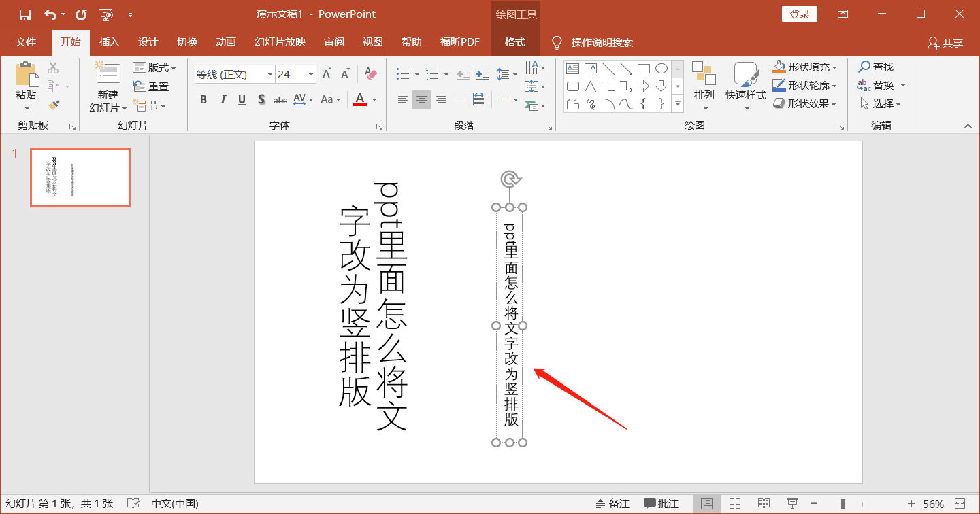Open Shape Fill (形状填充) color menu

tap(805, 67)
